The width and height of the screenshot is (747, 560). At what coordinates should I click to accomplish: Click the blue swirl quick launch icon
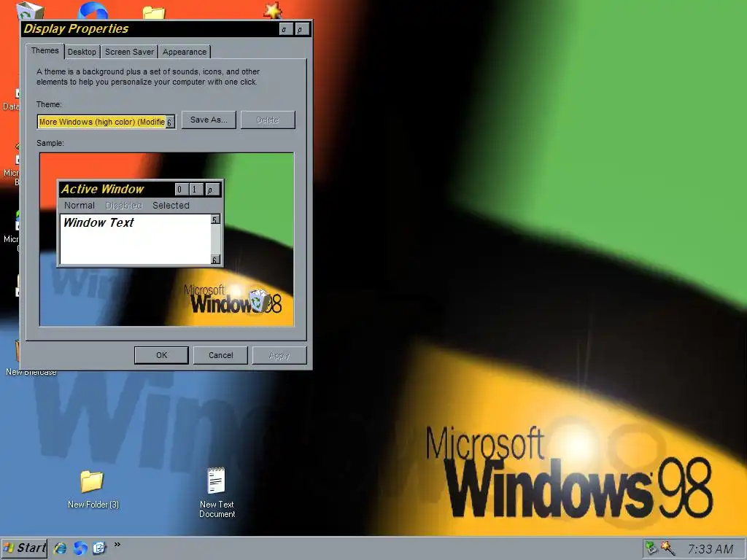pos(80,548)
